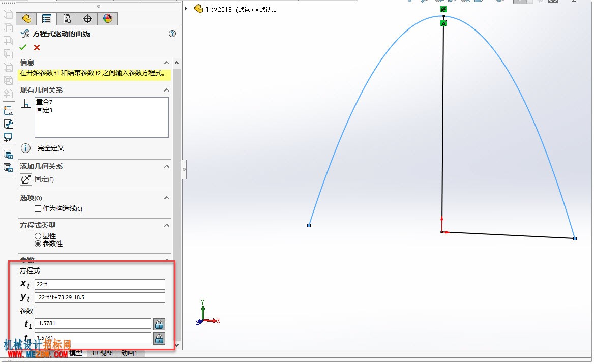Click the sketch origin red point
The width and height of the screenshot is (594, 364).
[x=442, y=232]
